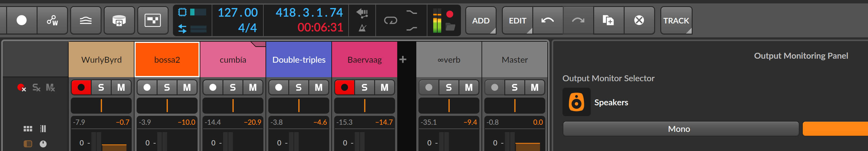Click the add track plus icon

[403, 60]
